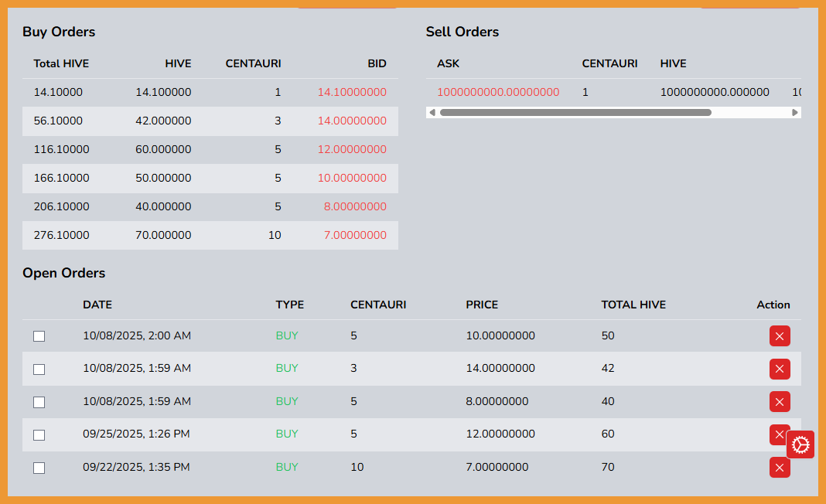This screenshot has width=826, height=504.
Task: Click the Sell Orders horizontal scrollbar thumb
Action: point(575,112)
